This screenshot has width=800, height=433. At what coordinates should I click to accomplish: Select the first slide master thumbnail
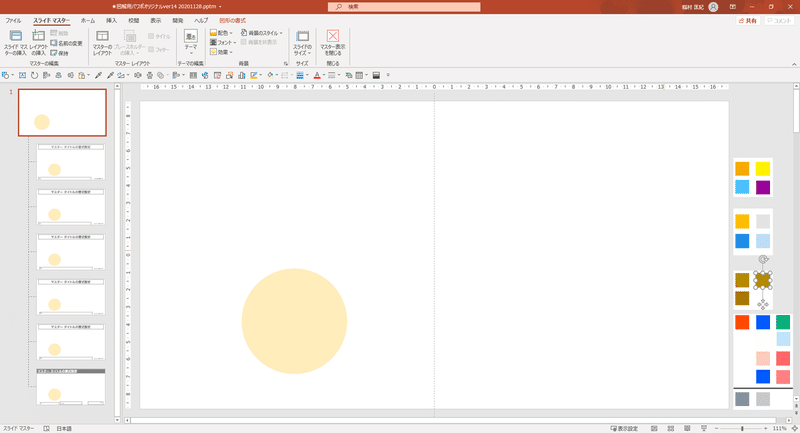pos(62,112)
